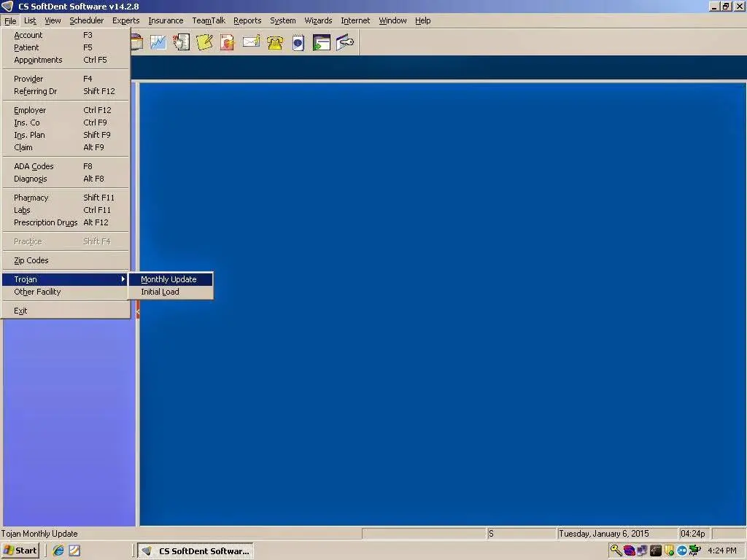The image size is (747, 560).
Task: Select Provider menu entry
Action: click(x=66, y=79)
